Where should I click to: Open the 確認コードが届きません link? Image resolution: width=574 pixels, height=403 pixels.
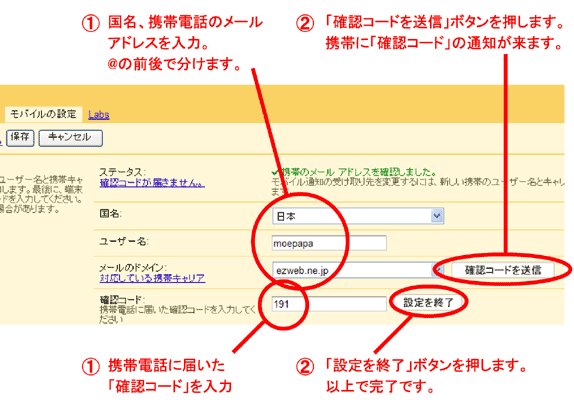click(x=152, y=182)
